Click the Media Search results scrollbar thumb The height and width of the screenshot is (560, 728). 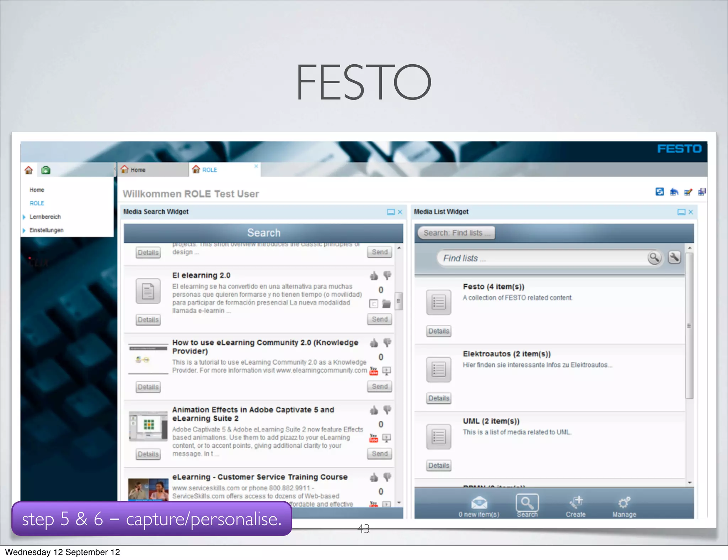[398, 301]
